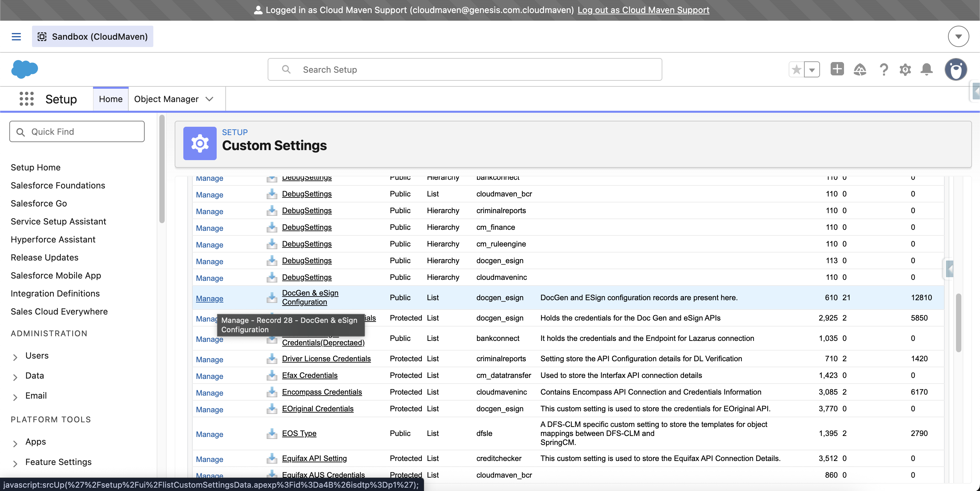The width and height of the screenshot is (980, 491).
Task: Switch to the Home tab
Action: tap(111, 99)
